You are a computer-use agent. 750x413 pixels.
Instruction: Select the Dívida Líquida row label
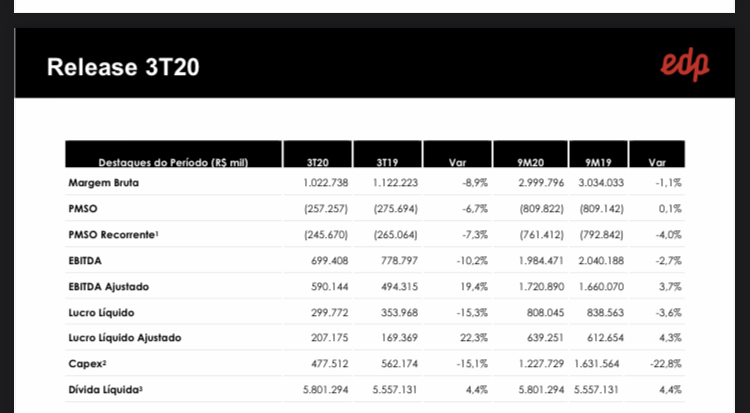pyautogui.click(x=105, y=390)
